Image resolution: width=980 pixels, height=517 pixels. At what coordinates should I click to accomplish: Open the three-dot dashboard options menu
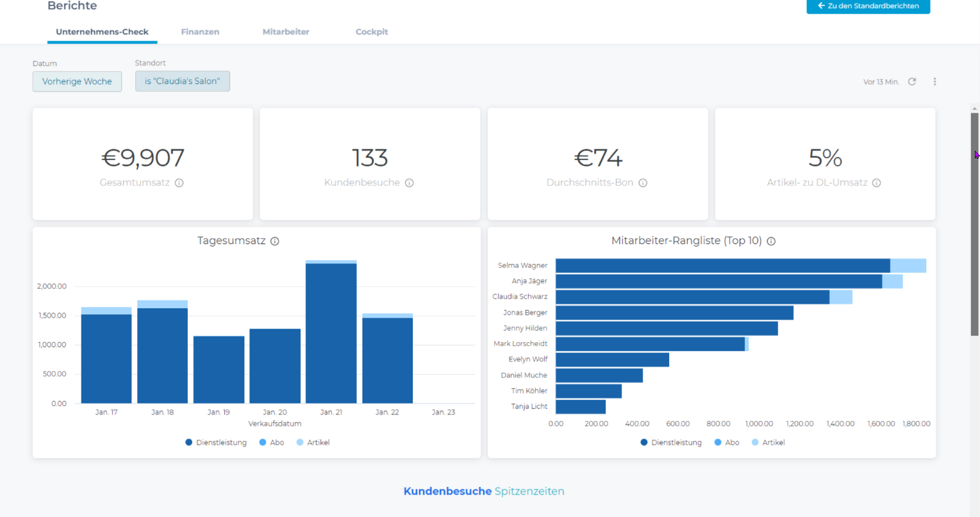(934, 81)
